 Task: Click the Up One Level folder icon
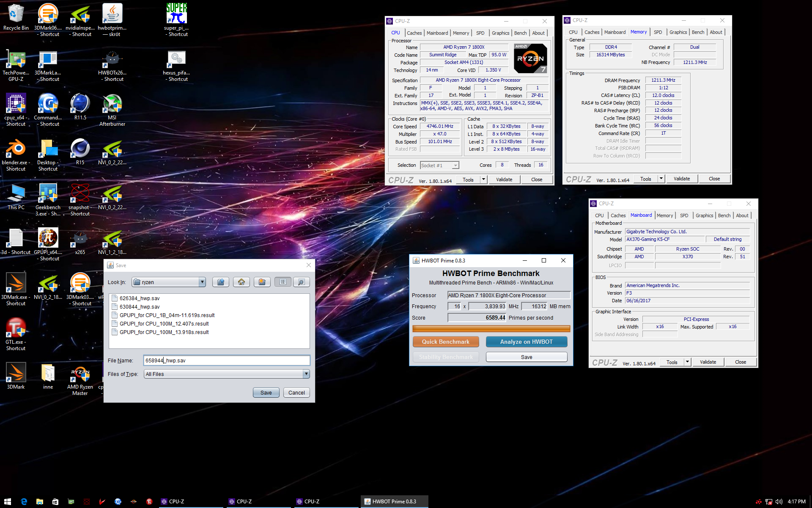tap(221, 282)
